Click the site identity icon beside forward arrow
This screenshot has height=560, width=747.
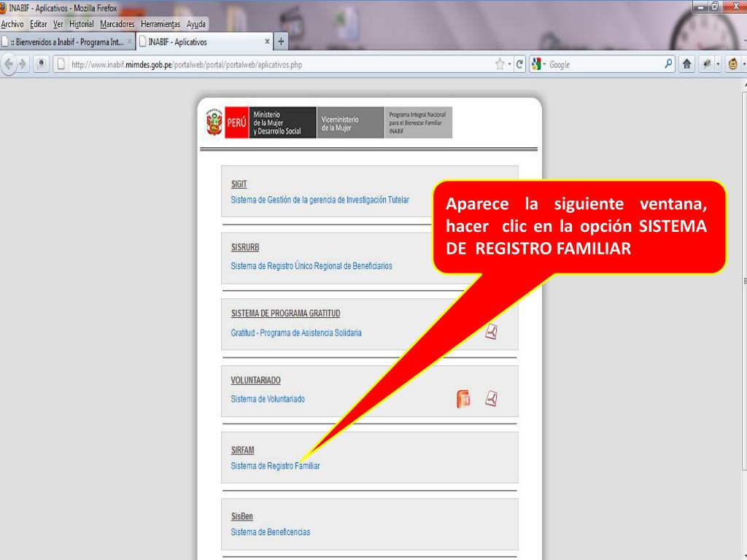tap(41, 64)
